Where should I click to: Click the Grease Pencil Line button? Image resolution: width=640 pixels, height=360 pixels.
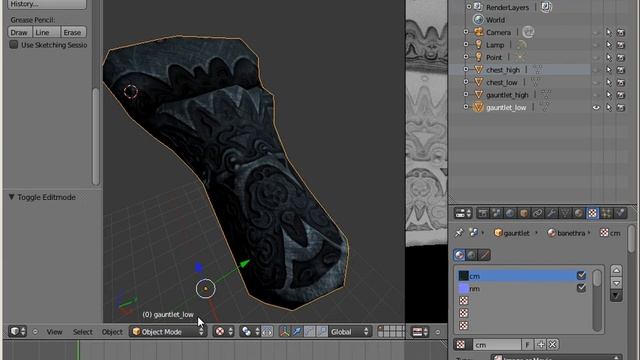click(x=46, y=32)
